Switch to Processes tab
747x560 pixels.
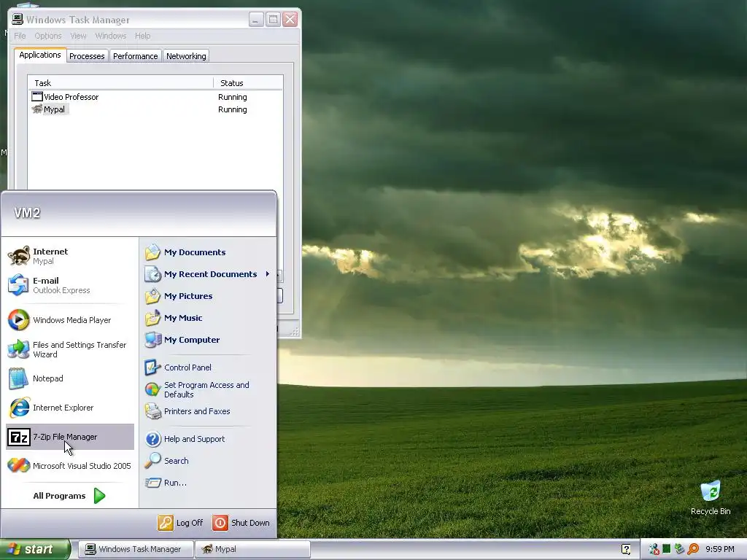coord(87,56)
